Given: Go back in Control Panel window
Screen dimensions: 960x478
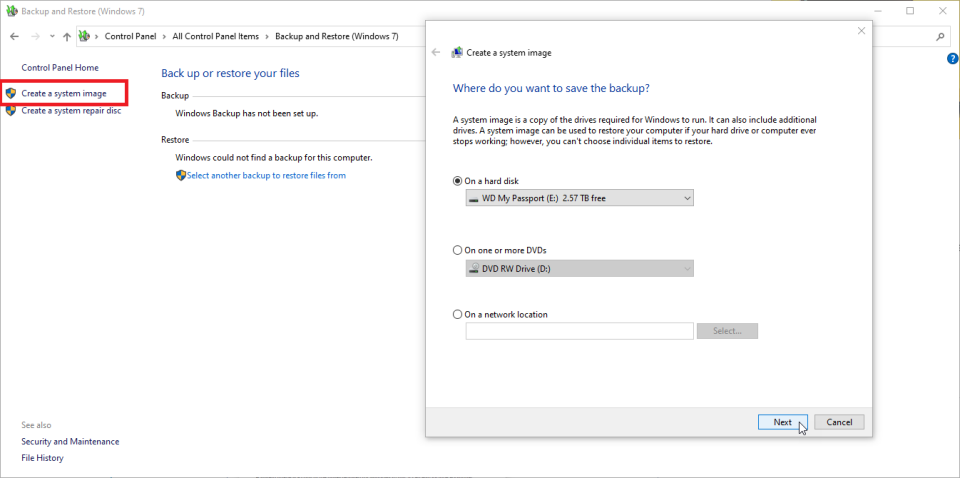Looking at the screenshot, I should pos(14,37).
